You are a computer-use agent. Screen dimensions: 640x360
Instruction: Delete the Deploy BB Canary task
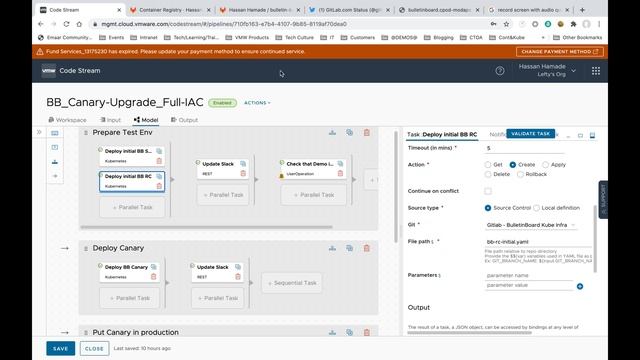(x=153, y=277)
